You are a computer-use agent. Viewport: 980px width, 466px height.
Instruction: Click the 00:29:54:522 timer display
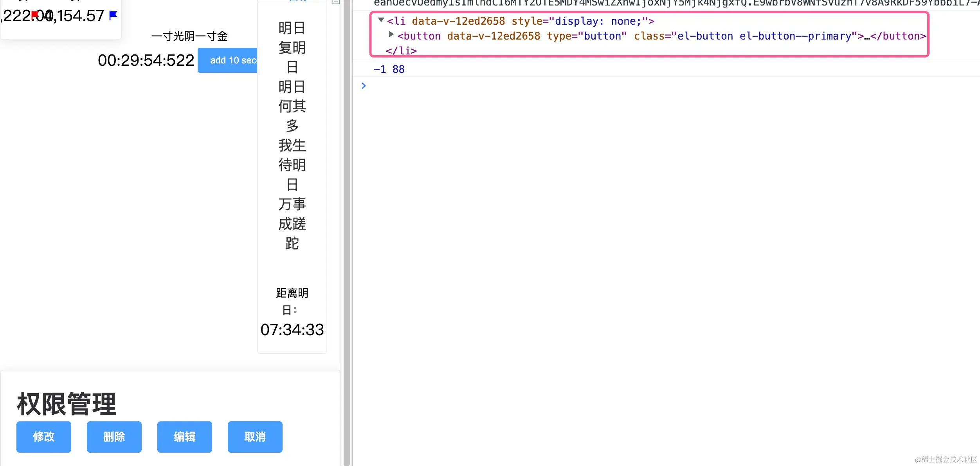pyautogui.click(x=146, y=60)
